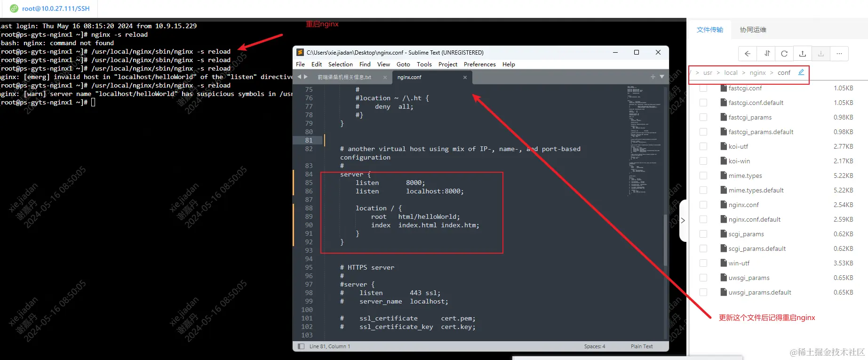Click the scgi_params.default file name

pos(757,248)
